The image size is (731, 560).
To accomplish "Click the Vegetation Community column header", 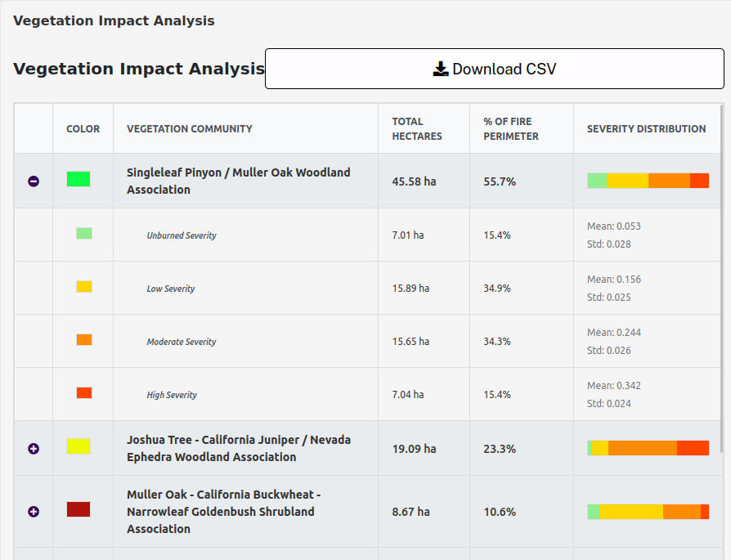I will pyautogui.click(x=190, y=129).
